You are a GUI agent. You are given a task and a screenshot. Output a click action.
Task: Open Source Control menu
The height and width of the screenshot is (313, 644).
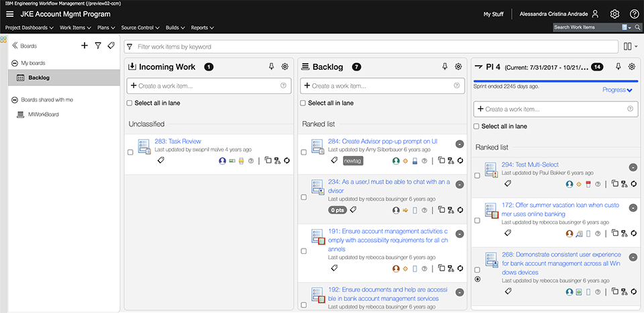click(140, 28)
